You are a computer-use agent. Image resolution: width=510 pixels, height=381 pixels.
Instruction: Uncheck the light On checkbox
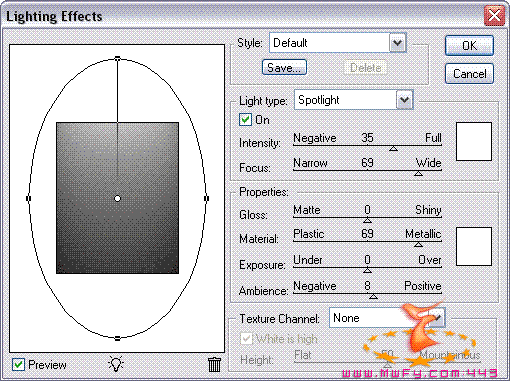(x=245, y=120)
